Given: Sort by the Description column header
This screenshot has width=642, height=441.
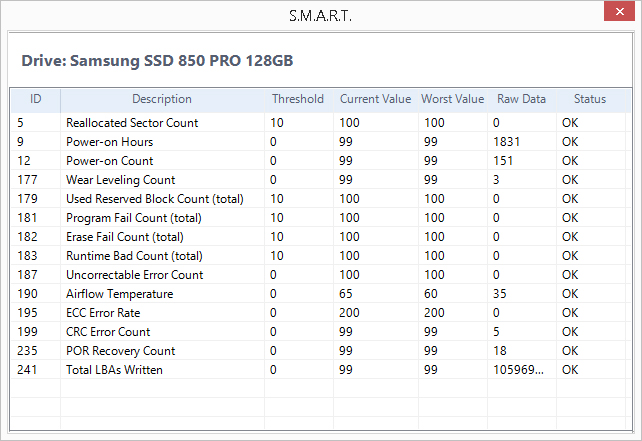Looking at the screenshot, I should pyautogui.click(x=162, y=99).
